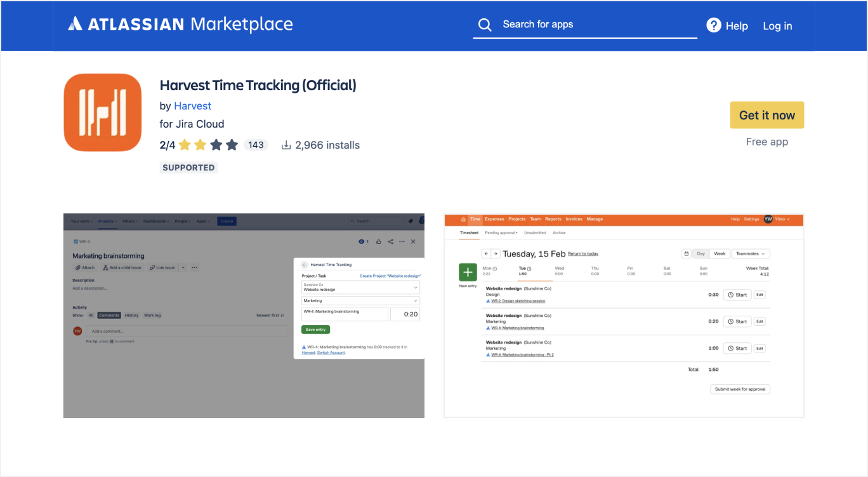Screen dimensions: 868x477
Task: Click the magnifying glass search icon
Action: coord(485,25)
